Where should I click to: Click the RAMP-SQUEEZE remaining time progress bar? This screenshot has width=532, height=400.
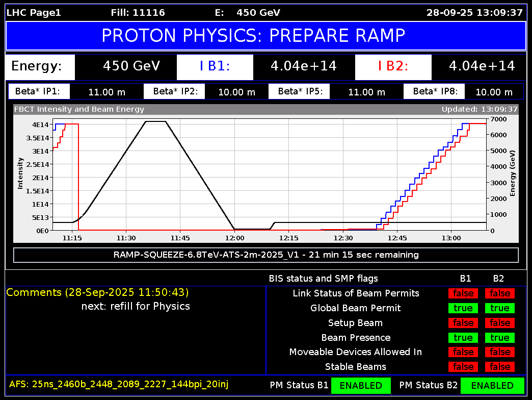tap(265, 255)
